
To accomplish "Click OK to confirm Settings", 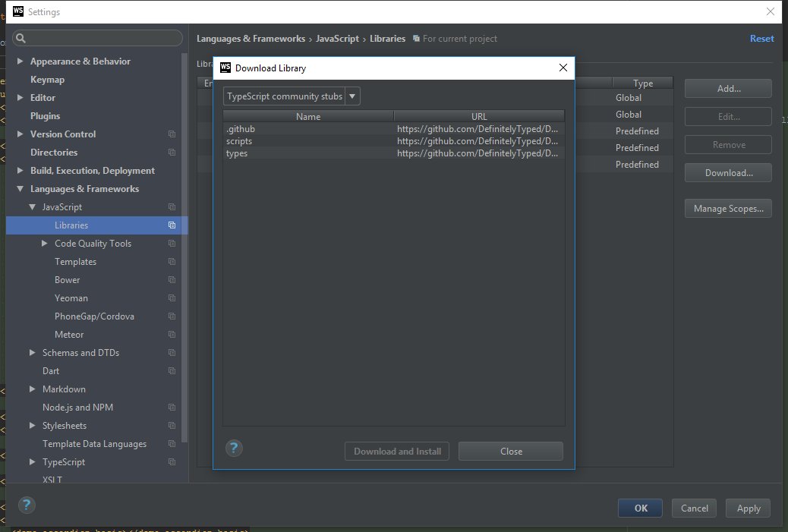I will pos(640,508).
